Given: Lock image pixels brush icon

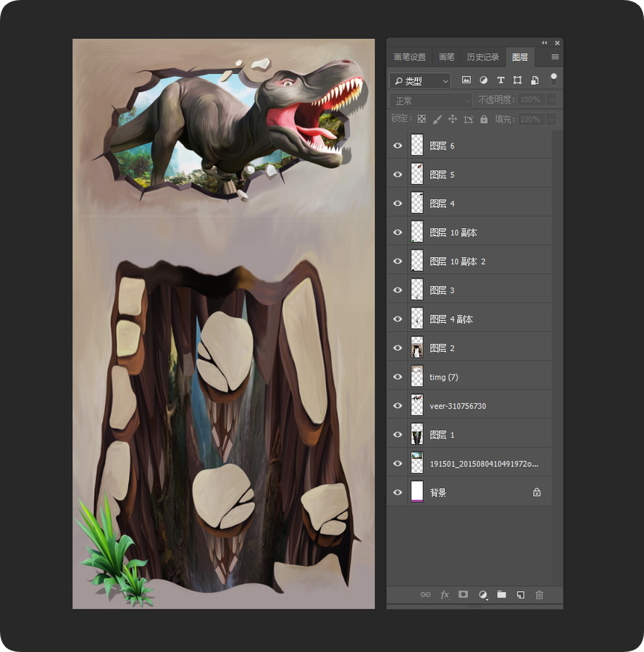Looking at the screenshot, I should (437, 120).
